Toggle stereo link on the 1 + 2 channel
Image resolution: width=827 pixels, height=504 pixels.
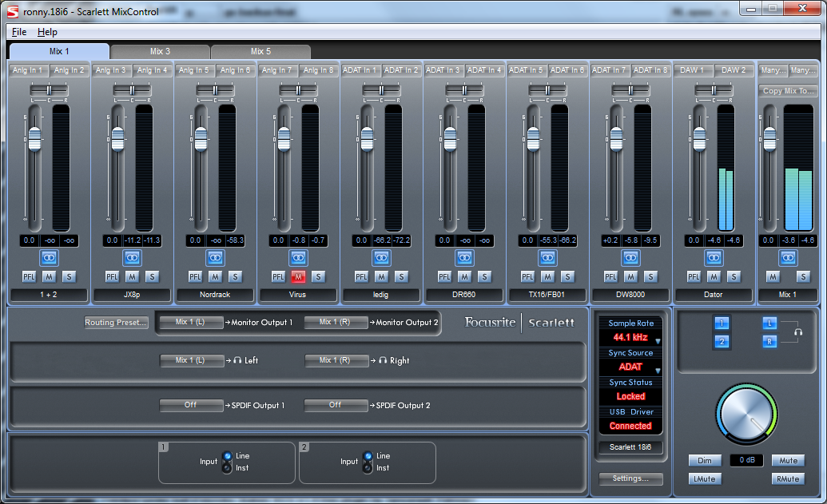[49, 258]
